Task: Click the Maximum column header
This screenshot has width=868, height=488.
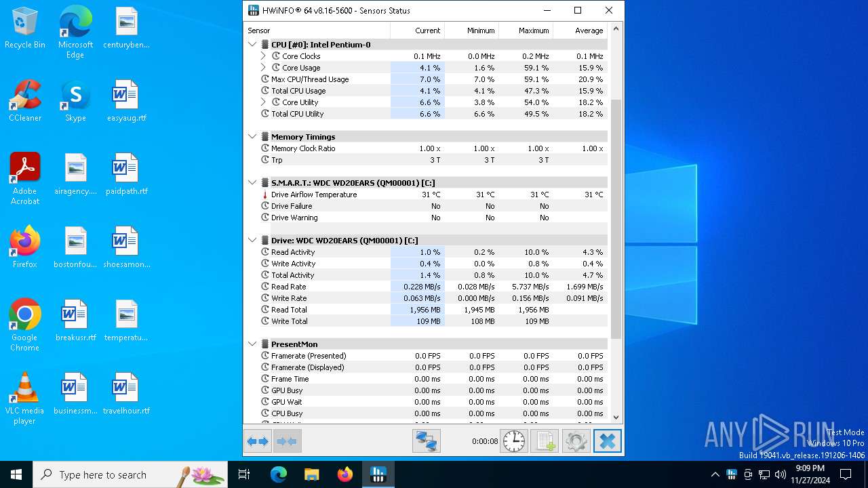Action: [x=526, y=30]
